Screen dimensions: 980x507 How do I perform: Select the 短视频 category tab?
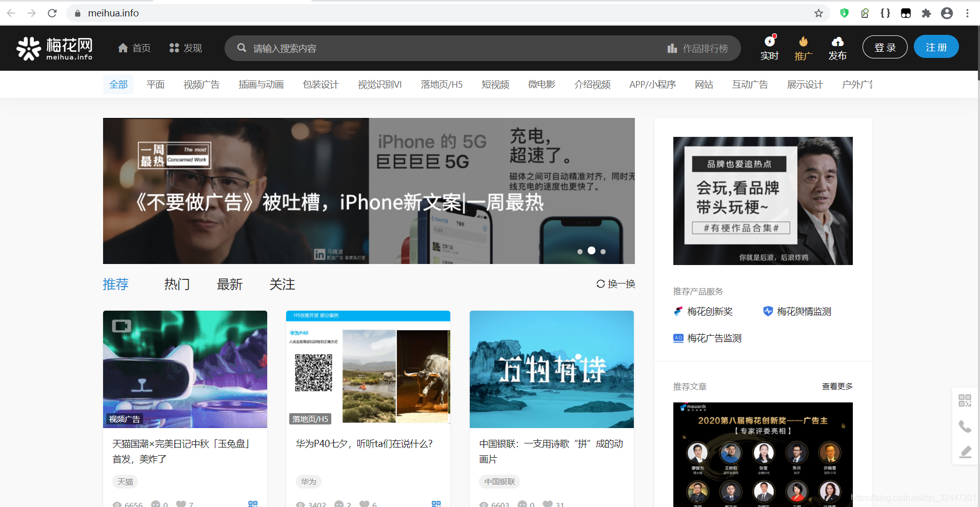495,85
